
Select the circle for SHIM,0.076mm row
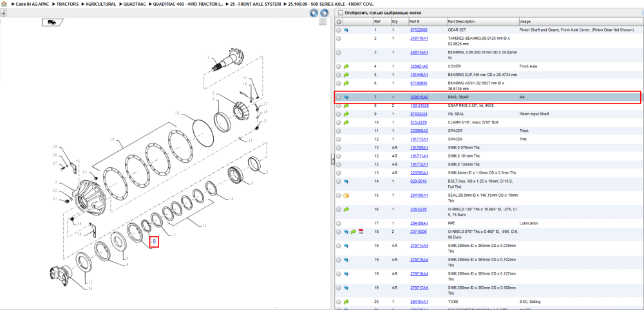[339, 148]
